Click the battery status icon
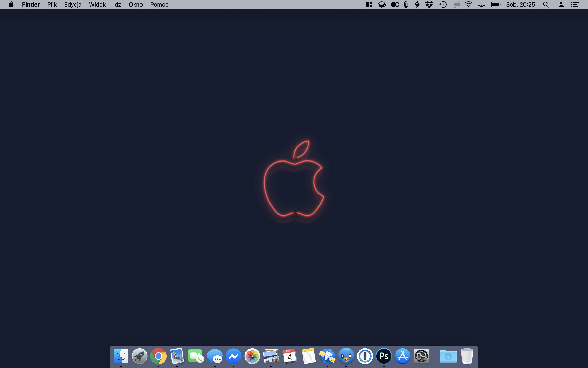 [496, 4]
